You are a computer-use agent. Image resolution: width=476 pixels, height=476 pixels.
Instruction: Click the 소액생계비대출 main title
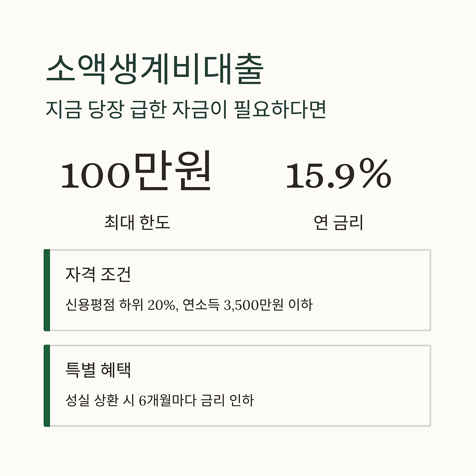(155, 70)
